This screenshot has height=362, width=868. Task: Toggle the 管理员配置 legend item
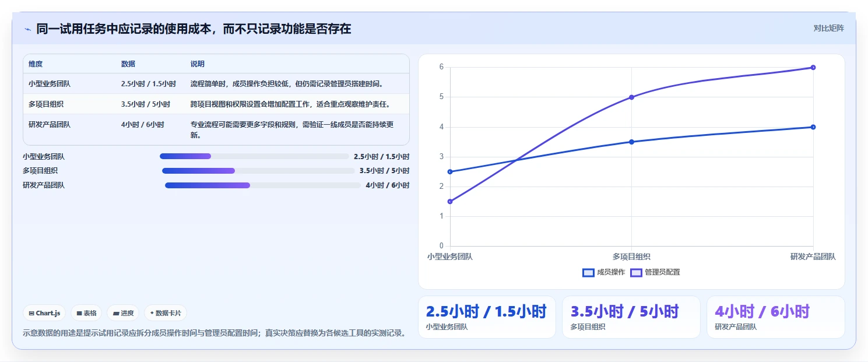click(655, 272)
